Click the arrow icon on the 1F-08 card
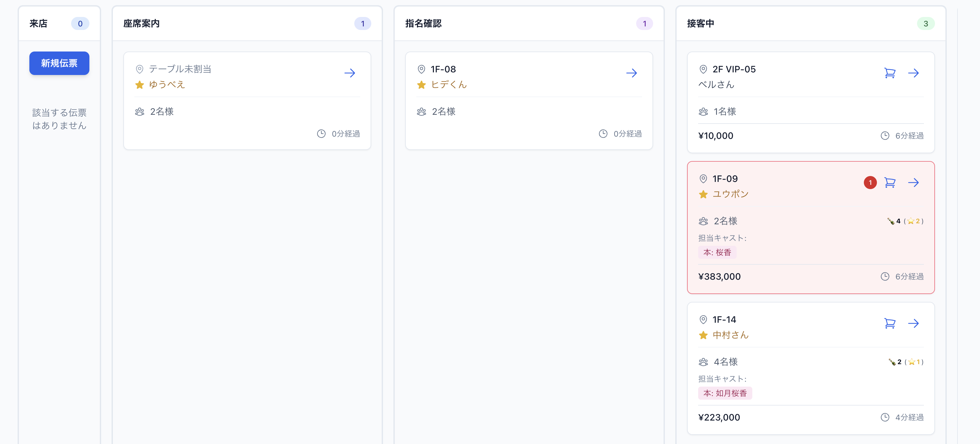This screenshot has height=444, width=980. 632,73
